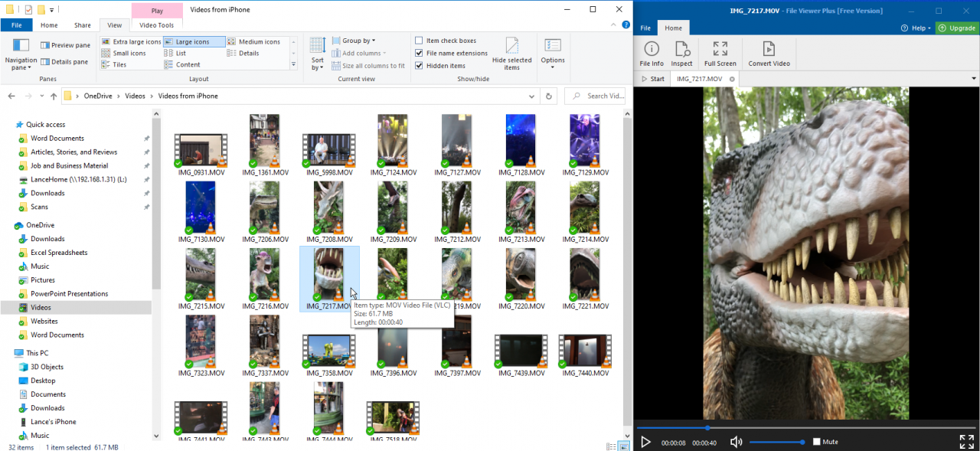Screen dimensions: 980x451
Task: Switch to the Share ribbon tab
Action: click(x=82, y=25)
